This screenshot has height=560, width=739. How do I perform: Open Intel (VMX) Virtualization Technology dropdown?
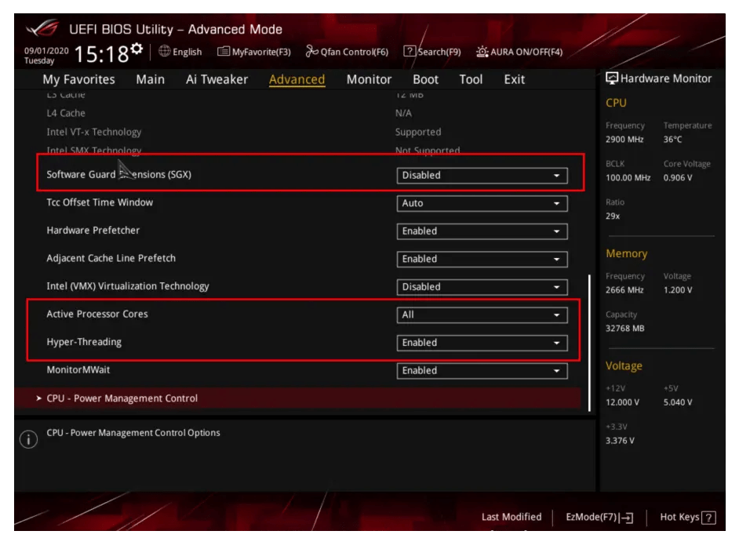(482, 286)
